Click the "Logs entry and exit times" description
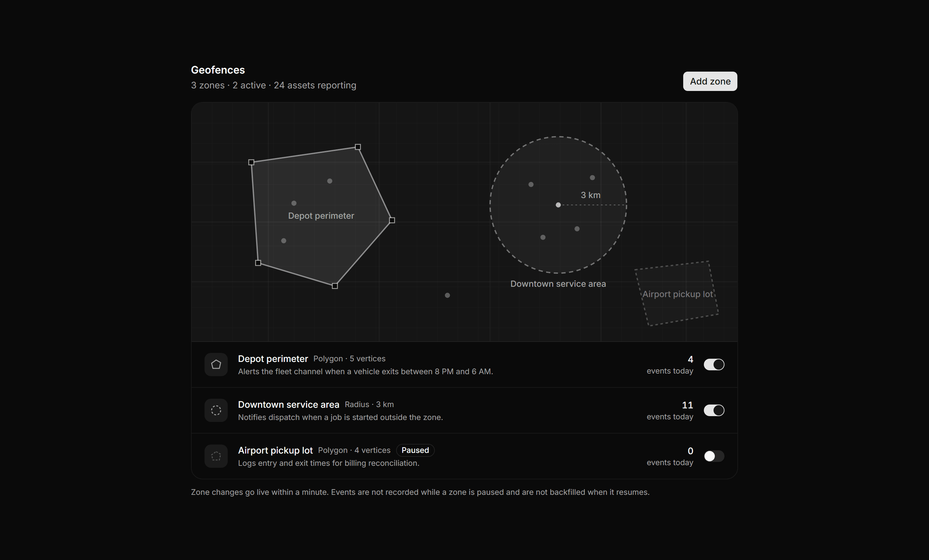 tap(328, 463)
